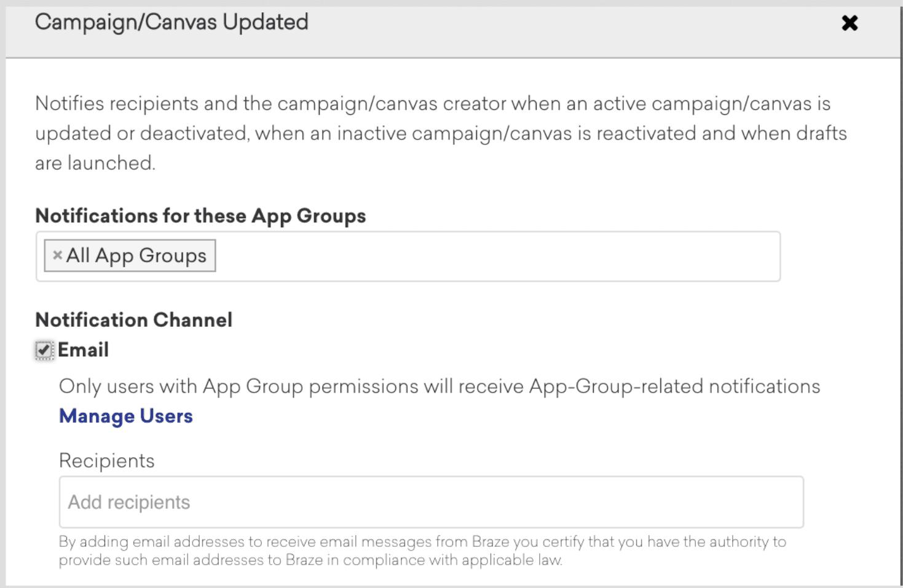The image size is (903, 588).
Task: Click the 'provide such email addresses' disclaimer line
Action: pos(310,560)
